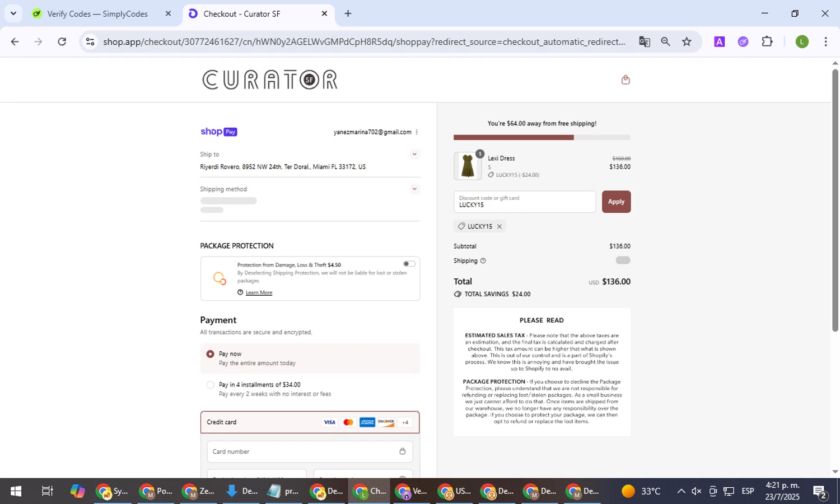840x504 pixels.
Task: Click the Shop Pay logo
Action: 219,132
